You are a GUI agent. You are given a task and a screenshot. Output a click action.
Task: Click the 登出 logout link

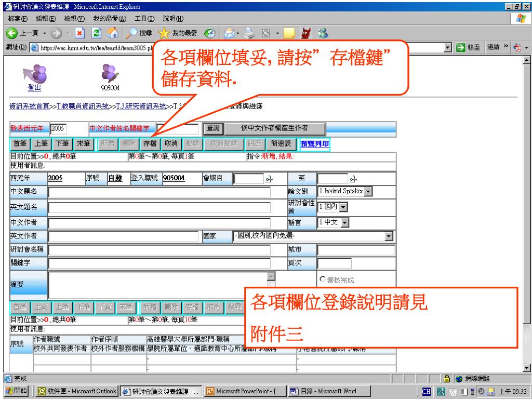pyautogui.click(x=34, y=87)
